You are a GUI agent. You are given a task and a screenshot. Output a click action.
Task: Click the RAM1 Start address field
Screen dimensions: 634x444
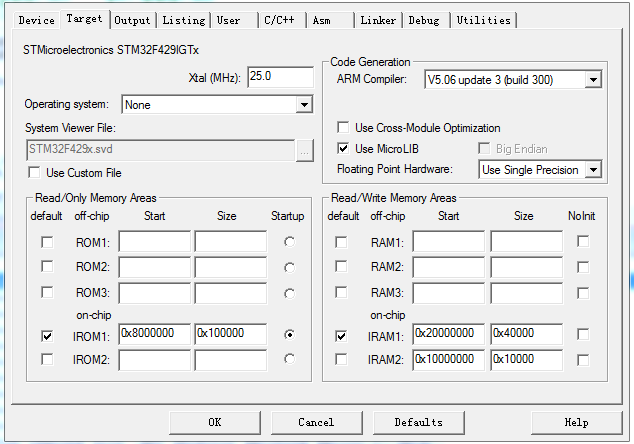pos(448,241)
